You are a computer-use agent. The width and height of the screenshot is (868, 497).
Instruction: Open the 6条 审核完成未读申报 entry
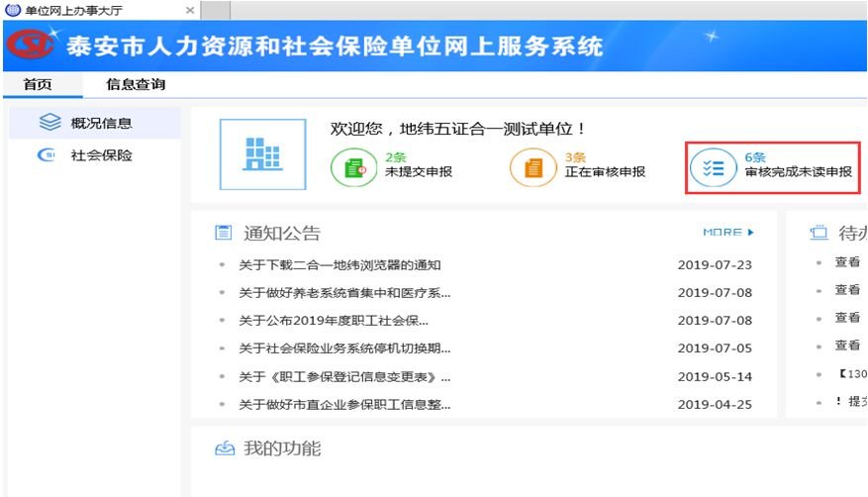771,165
